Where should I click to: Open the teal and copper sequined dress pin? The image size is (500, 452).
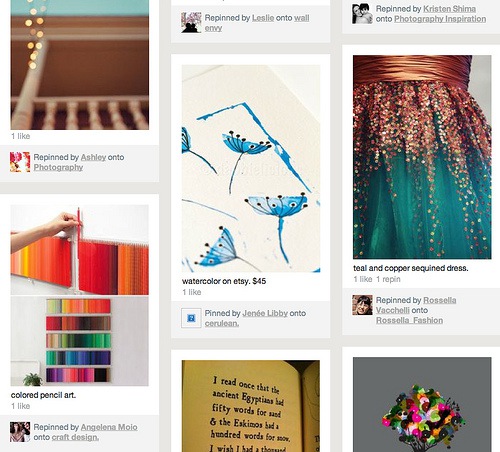click(x=422, y=157)
